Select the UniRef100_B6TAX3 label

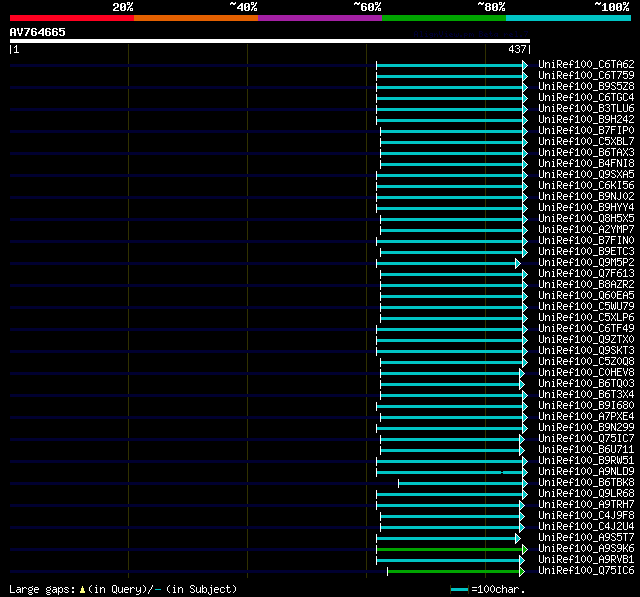tap(586, 153)
